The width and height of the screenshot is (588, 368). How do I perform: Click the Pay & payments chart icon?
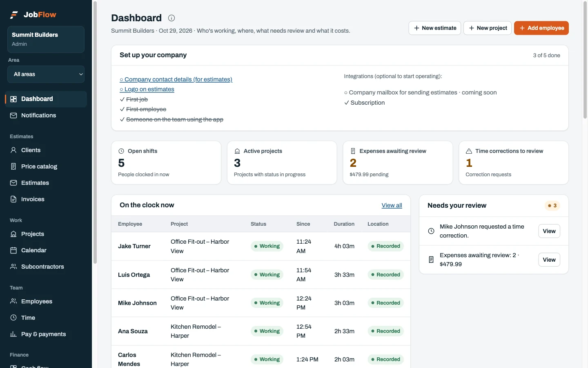coord(13,334)
